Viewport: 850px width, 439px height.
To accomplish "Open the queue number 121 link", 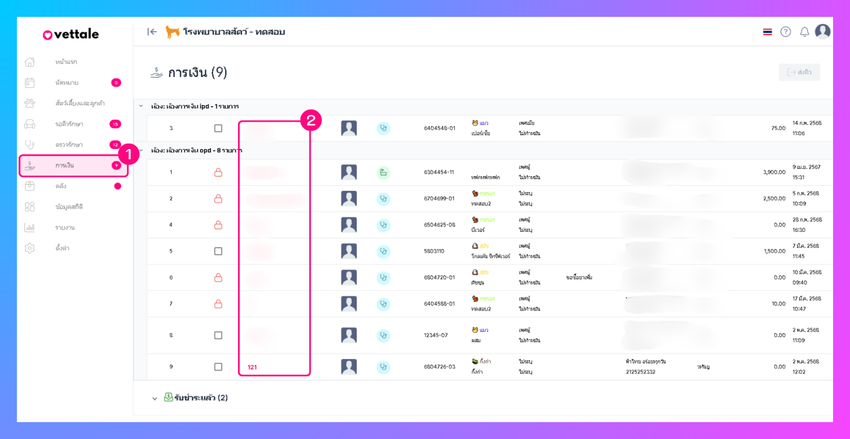I will point(252,367).
